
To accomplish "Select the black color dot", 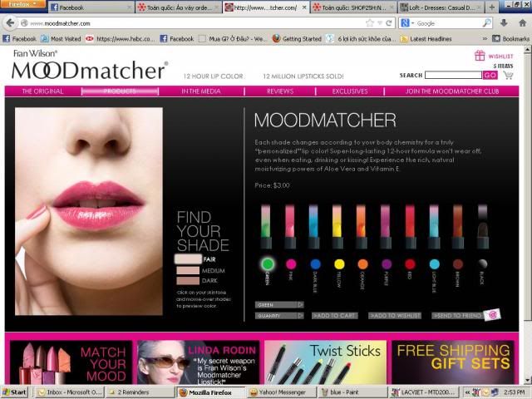I will click(x=482, y=264).
